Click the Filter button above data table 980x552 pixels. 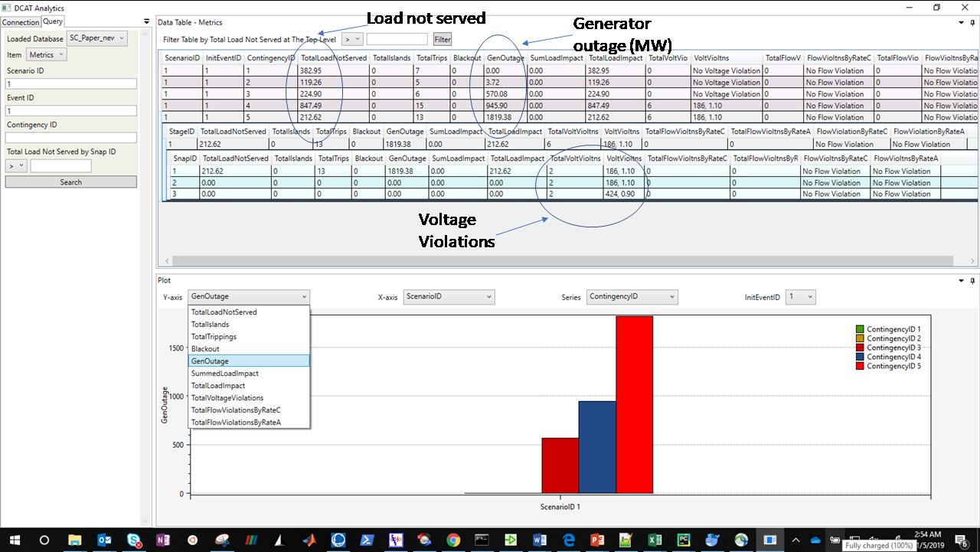(443, 39)
